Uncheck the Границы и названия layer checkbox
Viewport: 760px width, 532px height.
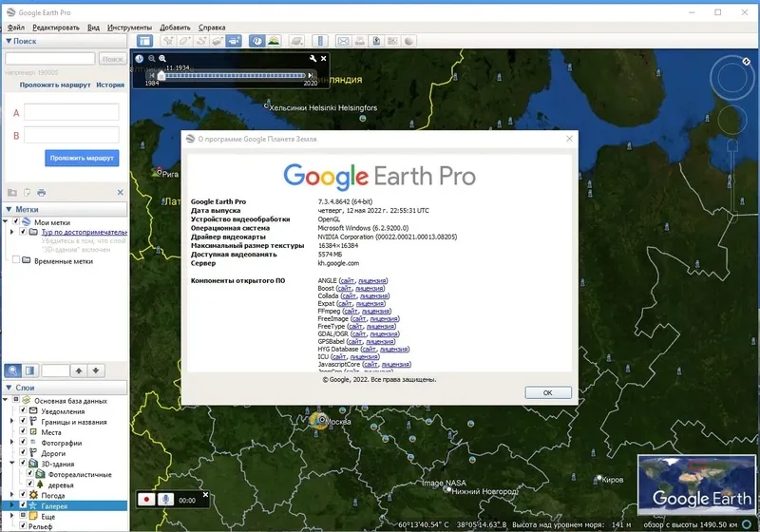coord(23,421)
